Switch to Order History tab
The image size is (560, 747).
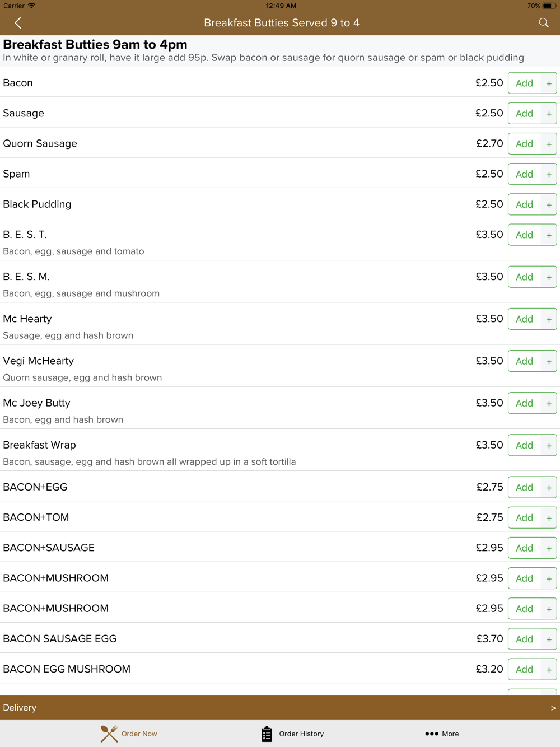[x=292, y=734]
